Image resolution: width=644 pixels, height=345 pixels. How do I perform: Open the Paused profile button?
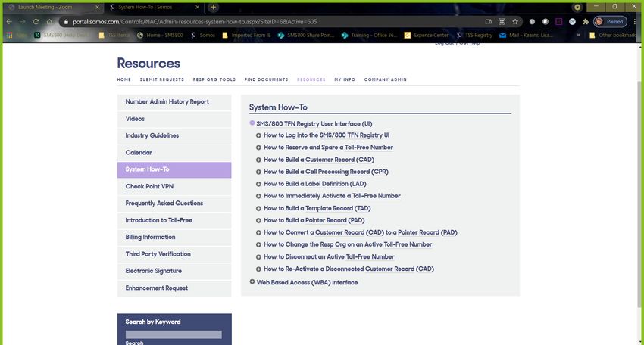click(610, 22)
